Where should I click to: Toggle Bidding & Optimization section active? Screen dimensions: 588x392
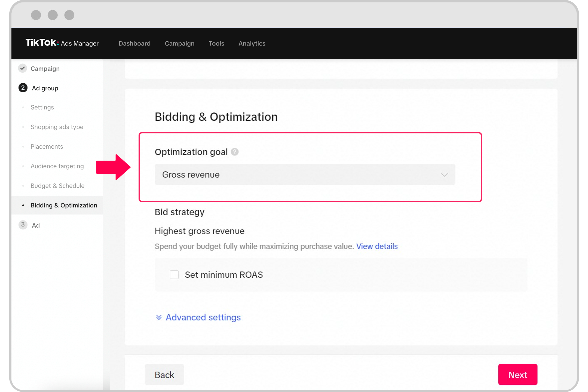point(63,205)
